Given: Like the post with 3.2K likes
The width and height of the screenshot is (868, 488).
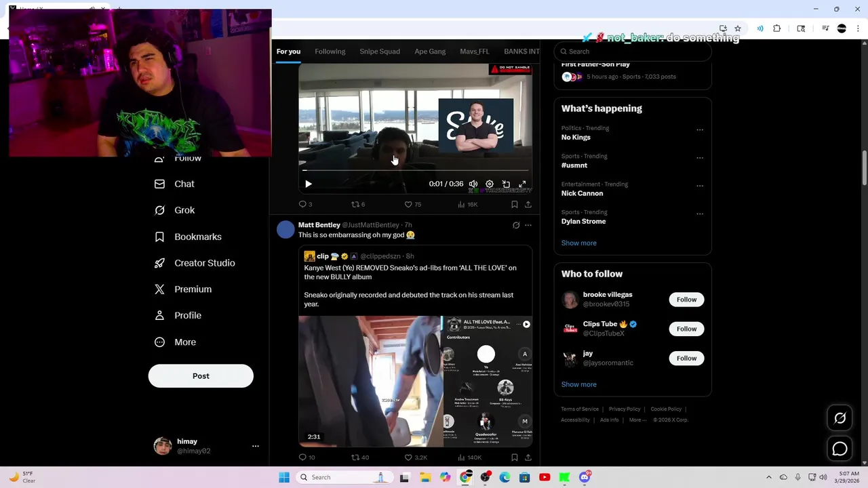Looking at the screenshot, I should pyautogui.click(x=416, y=457).
